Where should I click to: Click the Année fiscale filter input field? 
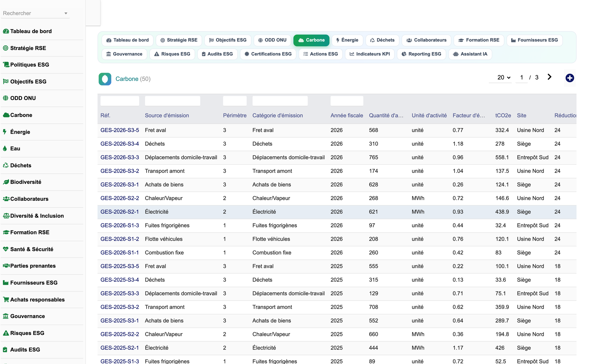(347, 101)
